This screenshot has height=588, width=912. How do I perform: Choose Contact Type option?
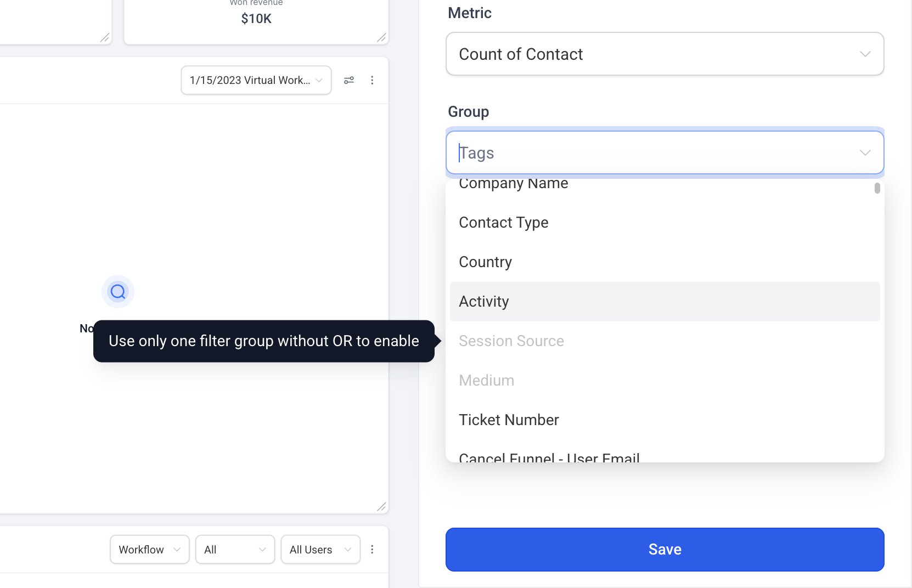665,223
